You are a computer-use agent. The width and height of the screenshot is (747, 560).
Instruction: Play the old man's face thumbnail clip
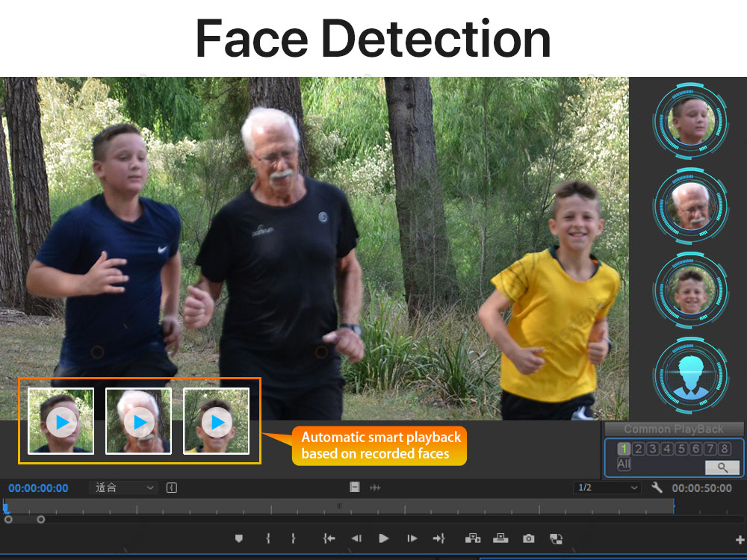[138, 423]
